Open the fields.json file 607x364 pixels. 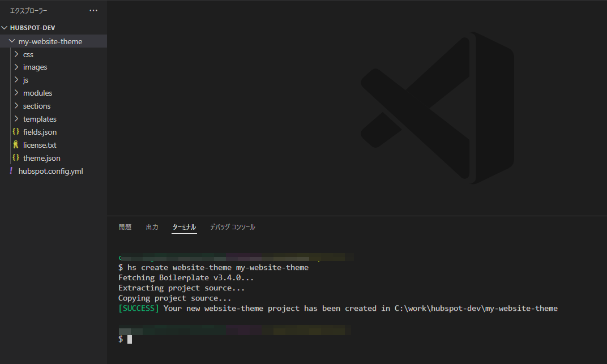coord(40,132)
